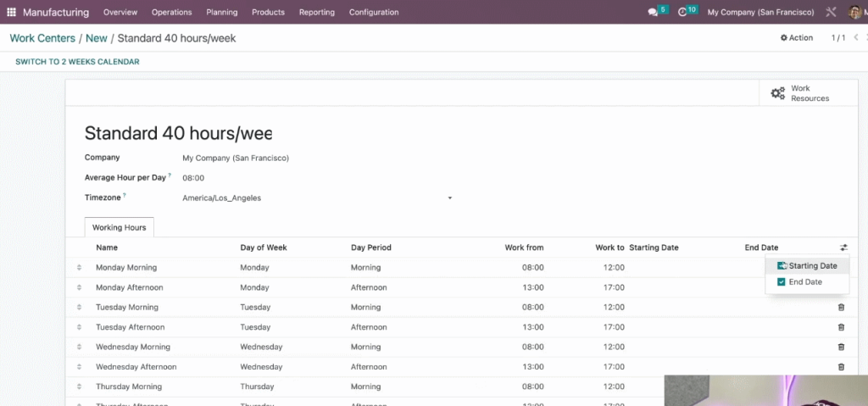Grab the Monday Morning row handle
868x406 pixels.
coord(79,268)
